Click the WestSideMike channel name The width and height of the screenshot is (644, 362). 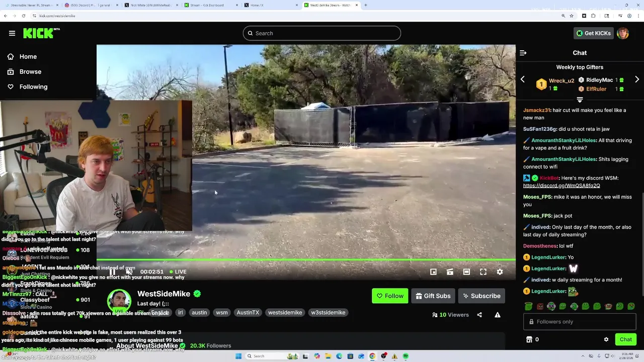click(x=164, y=294)
